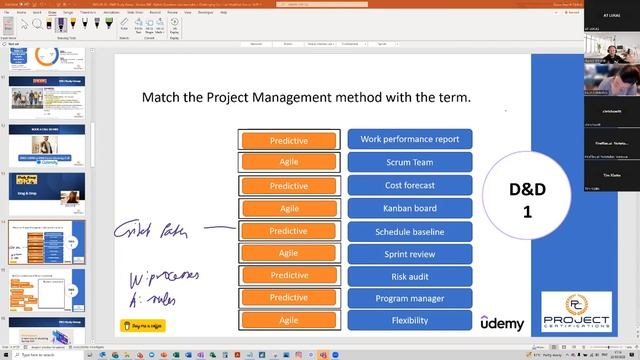Open Excel from the taskbar
The width and height of the screenshot is (640, 360).
pos(176,355)
